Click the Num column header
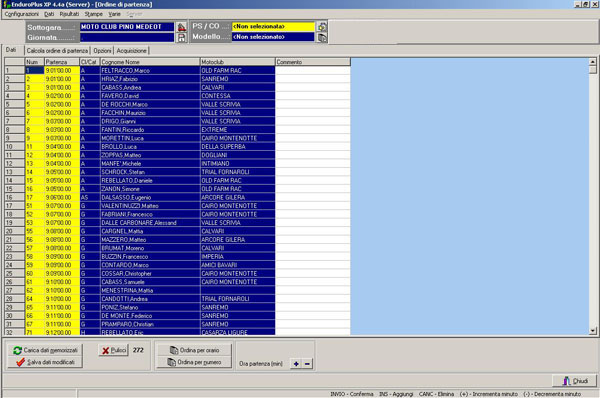The width and height of the screenshot is (600, 398). click(x=34, y=62)
